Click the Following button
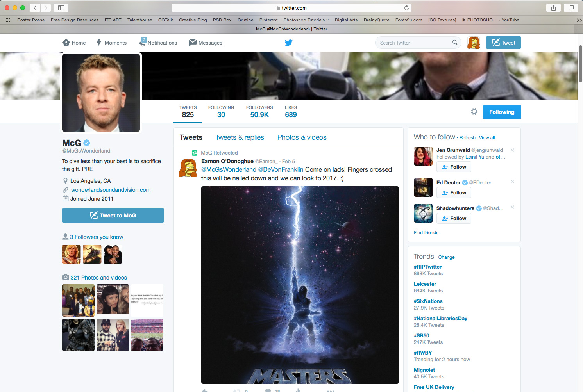The image size is (583, 392). [x=502, y=112]
